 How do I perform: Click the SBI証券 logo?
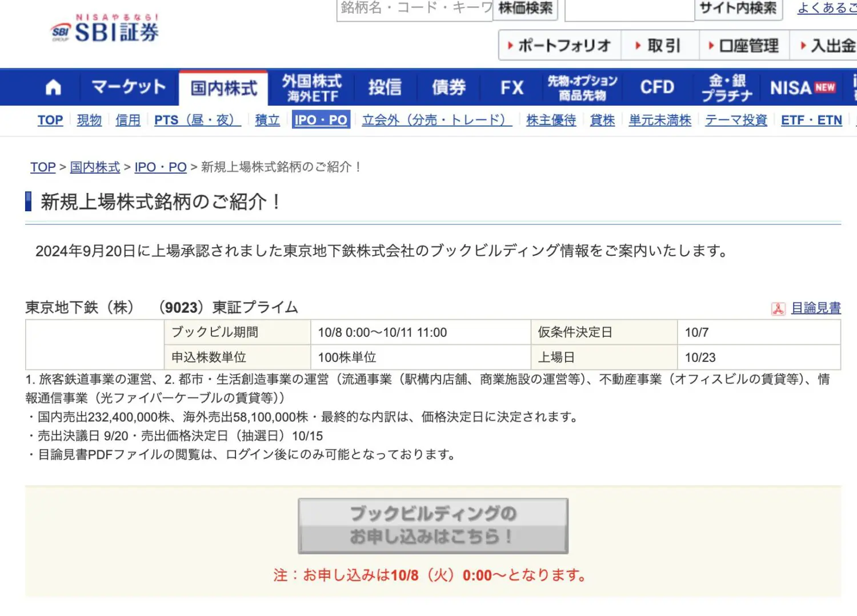click(x=105, y=30)
